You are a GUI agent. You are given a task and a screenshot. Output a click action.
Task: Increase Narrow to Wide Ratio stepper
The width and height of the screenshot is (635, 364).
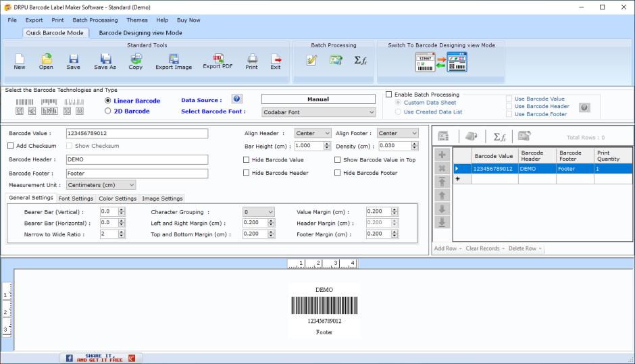(122, 232)
